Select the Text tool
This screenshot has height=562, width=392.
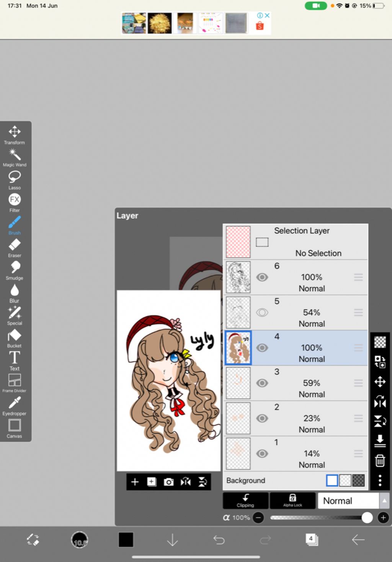click(x=15, y=361)
